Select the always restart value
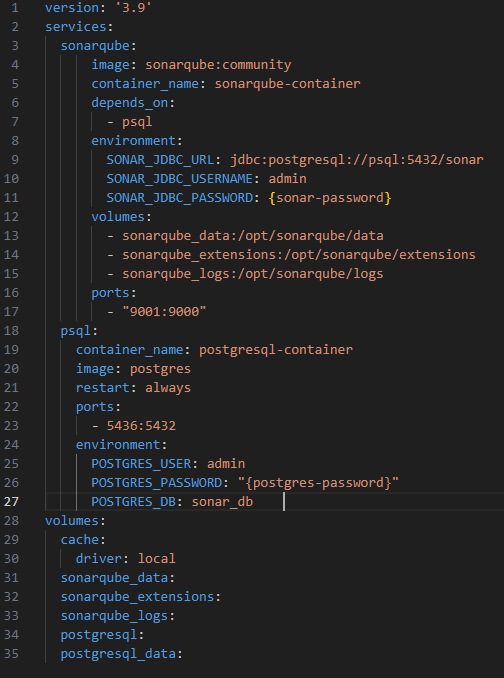 click(168, 388)
